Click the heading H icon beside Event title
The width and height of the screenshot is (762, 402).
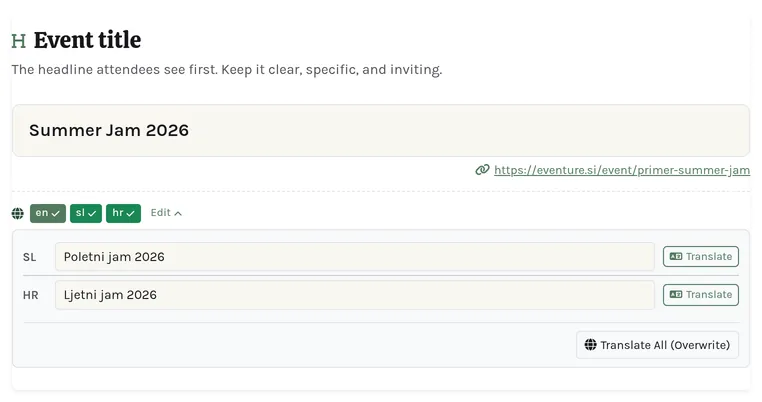click(x=18, y=41)
